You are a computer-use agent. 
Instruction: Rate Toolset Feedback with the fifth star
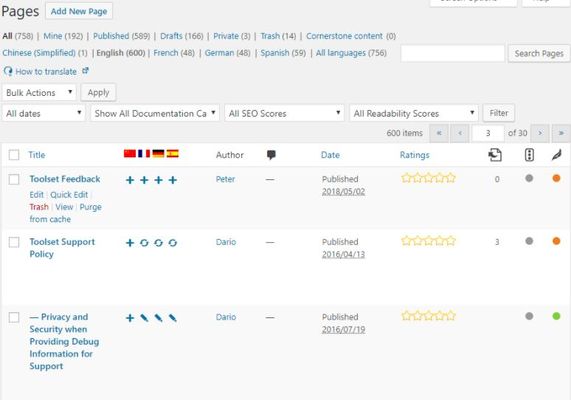coord(451,178)
